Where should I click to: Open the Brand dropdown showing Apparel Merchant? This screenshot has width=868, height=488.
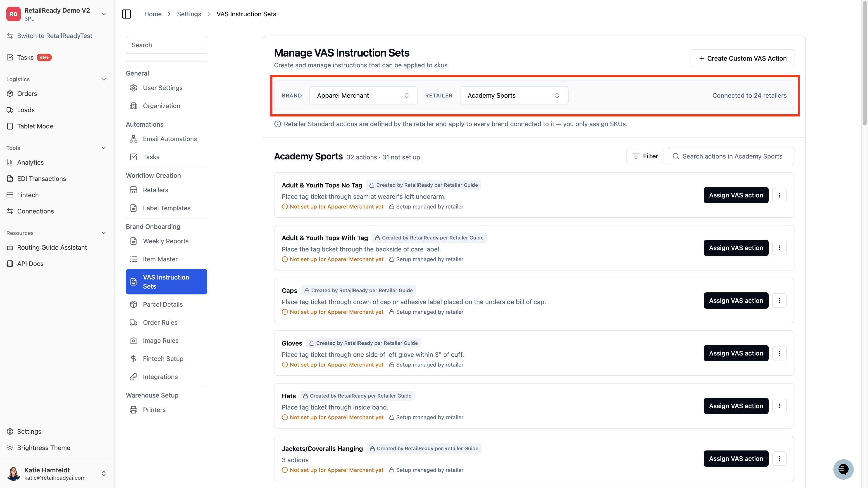(x=363, y=96)
